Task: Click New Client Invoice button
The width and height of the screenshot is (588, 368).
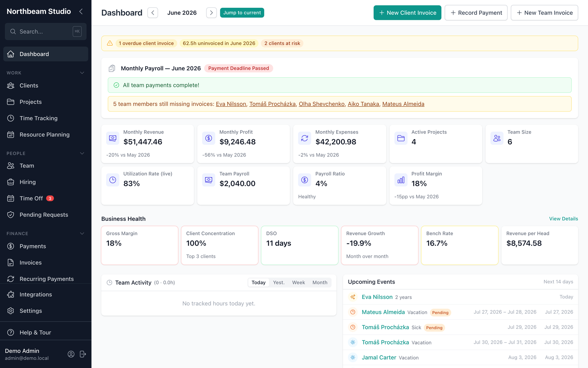Action: 407,13
